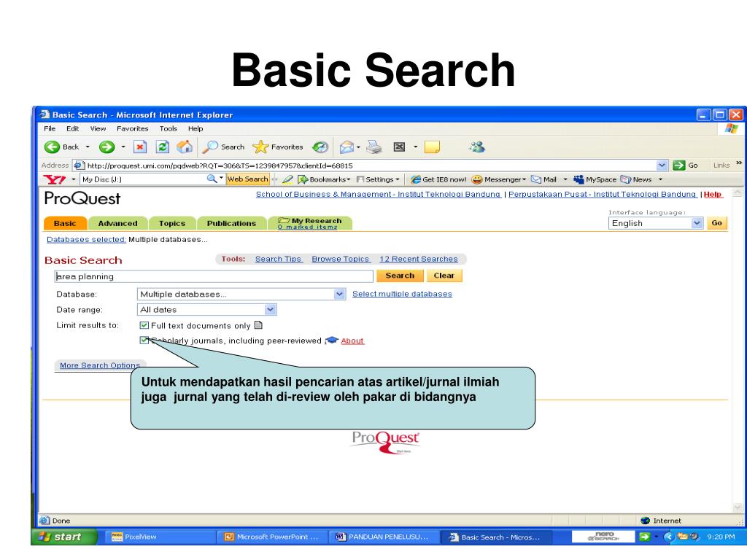Image resolution: width=747 pixels, height=560 pixels.
Task: Open 12 Recent Searches link
Action: tap(419, 259)
